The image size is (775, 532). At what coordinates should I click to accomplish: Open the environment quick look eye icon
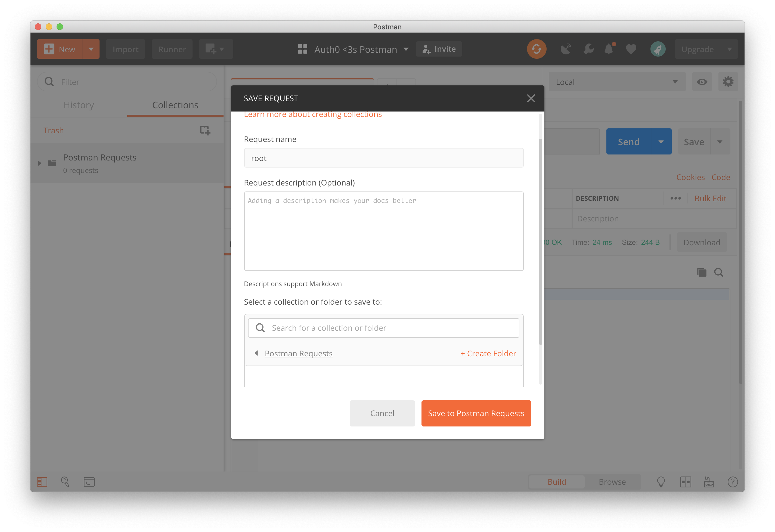pyautogui.click(x=702, y=82)
